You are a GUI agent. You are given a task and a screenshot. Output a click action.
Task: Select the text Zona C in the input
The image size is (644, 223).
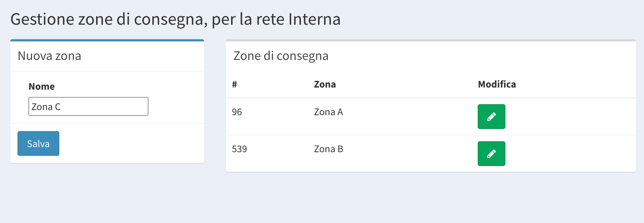point(47,106)
